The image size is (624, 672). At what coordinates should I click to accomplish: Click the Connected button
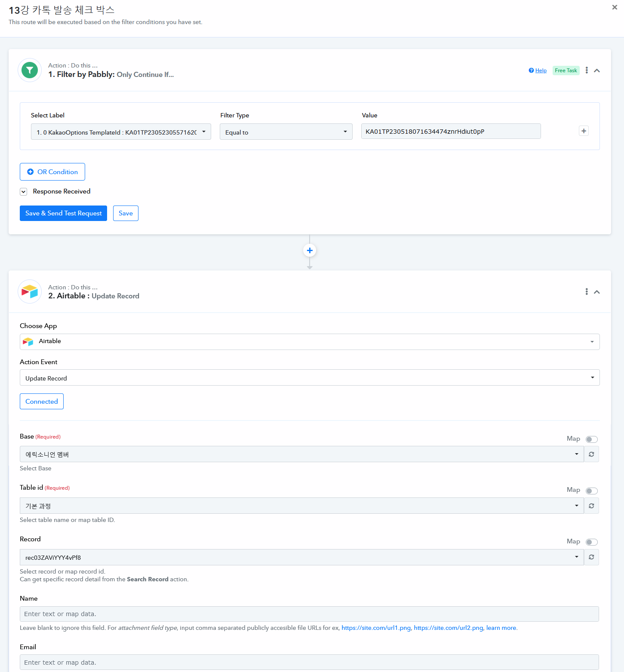(42, 401)
